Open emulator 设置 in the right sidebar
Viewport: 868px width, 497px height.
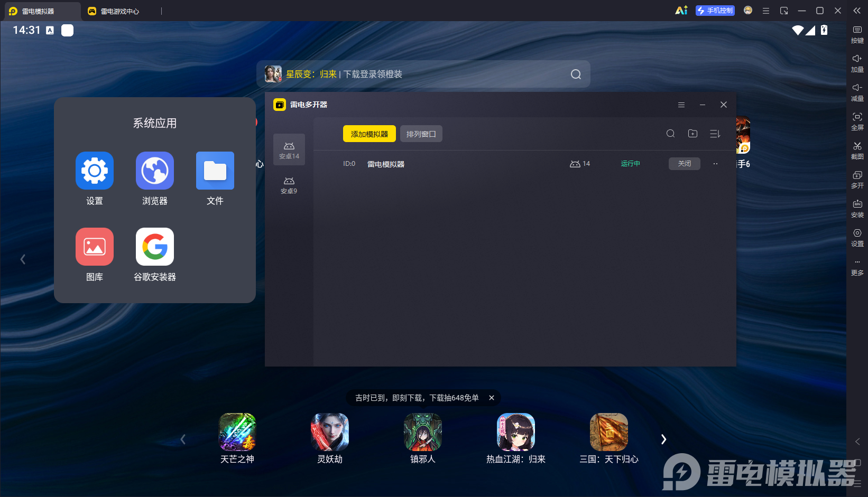tap(857, 238)
